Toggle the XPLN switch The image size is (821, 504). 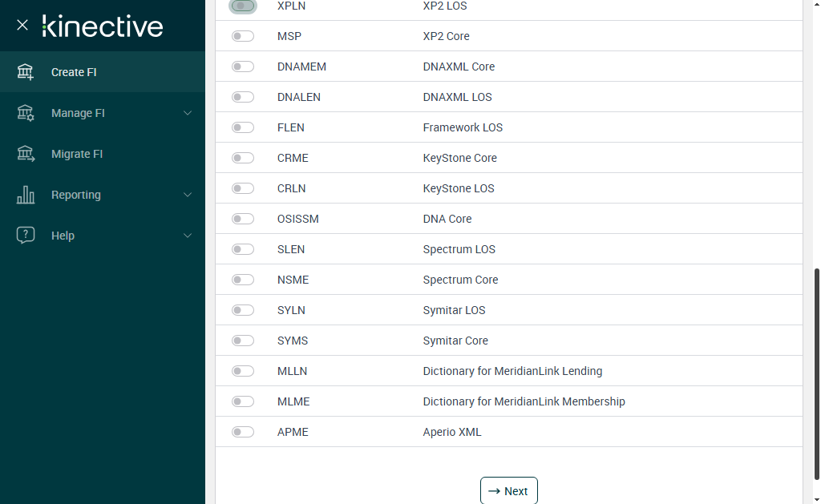[x=242, y=6]
